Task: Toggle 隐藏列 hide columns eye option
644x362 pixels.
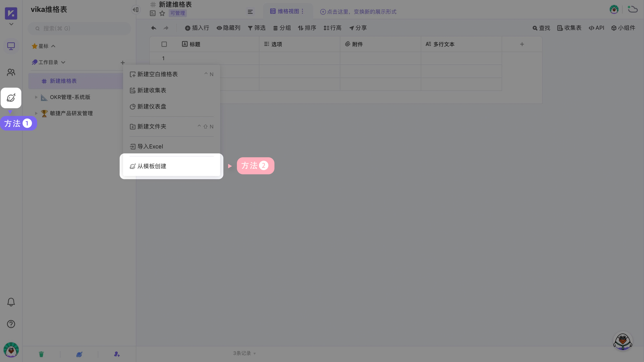Action: coord(228,28)
